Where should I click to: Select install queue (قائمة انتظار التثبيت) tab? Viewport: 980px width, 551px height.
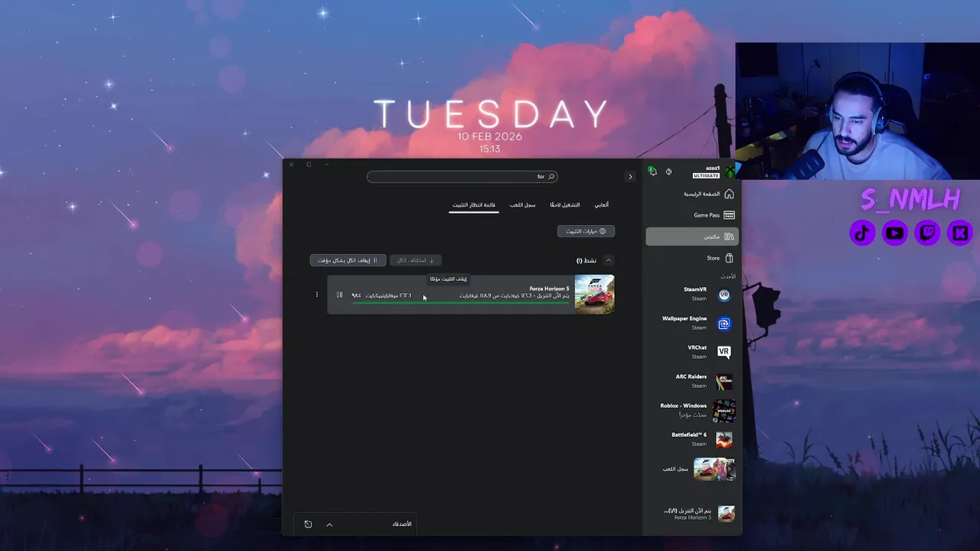coord(474,205)
